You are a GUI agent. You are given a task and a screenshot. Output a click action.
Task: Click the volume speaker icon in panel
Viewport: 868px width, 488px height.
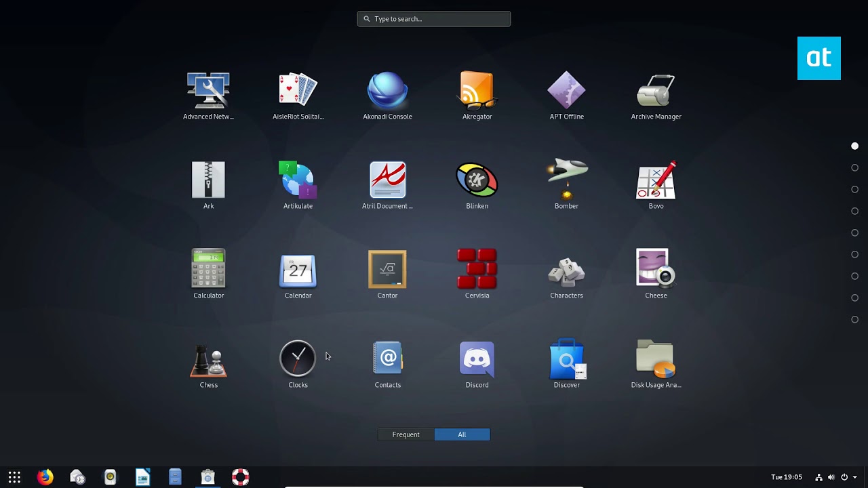pyautogui.click(x=831, y=477)
